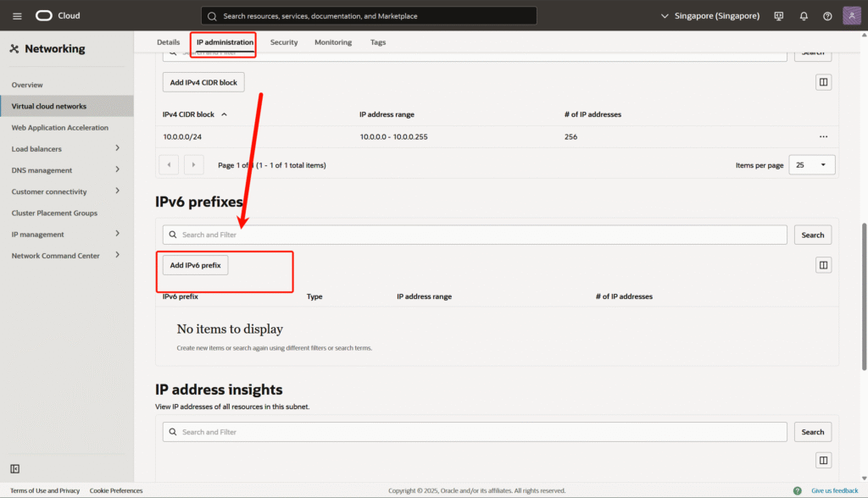Open the help question mark icon
The width and height of the screenshot is (868, 498).
coord(827,16)
